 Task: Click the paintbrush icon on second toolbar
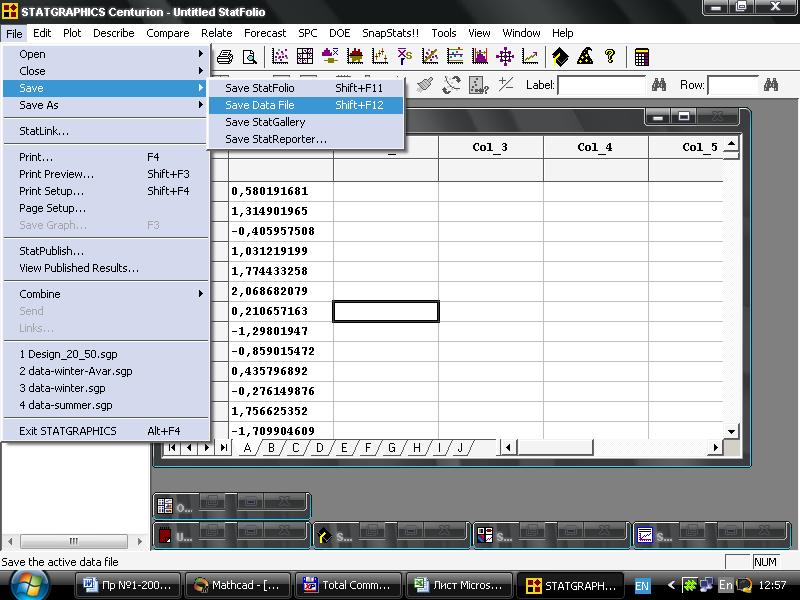pos(424,85)
